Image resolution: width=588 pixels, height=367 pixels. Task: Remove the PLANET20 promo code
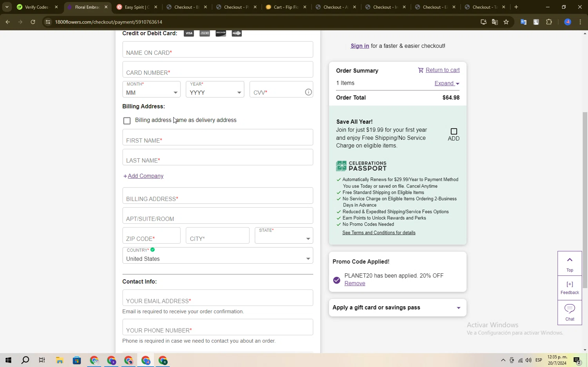click(355, 283)
